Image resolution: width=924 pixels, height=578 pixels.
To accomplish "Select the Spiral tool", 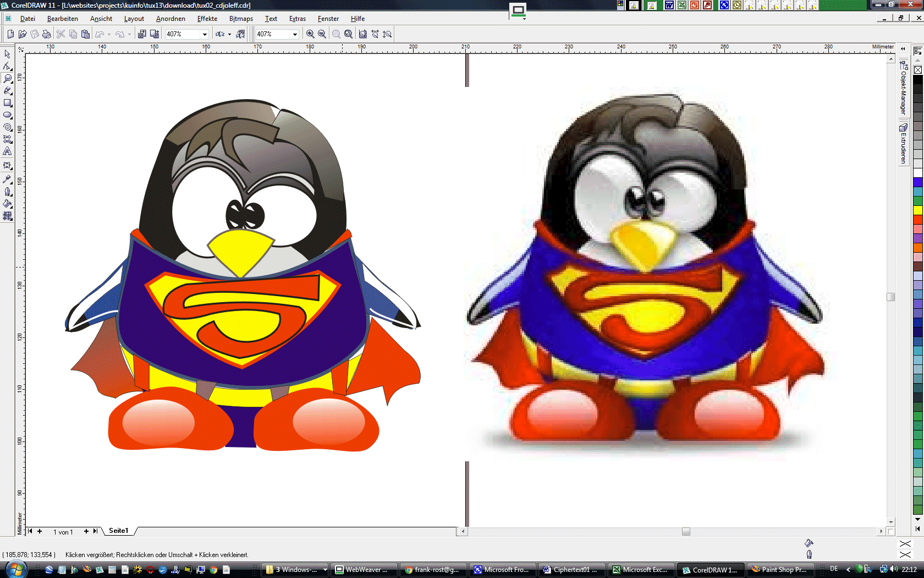I will pyautogui.click(x=7, y=127).
